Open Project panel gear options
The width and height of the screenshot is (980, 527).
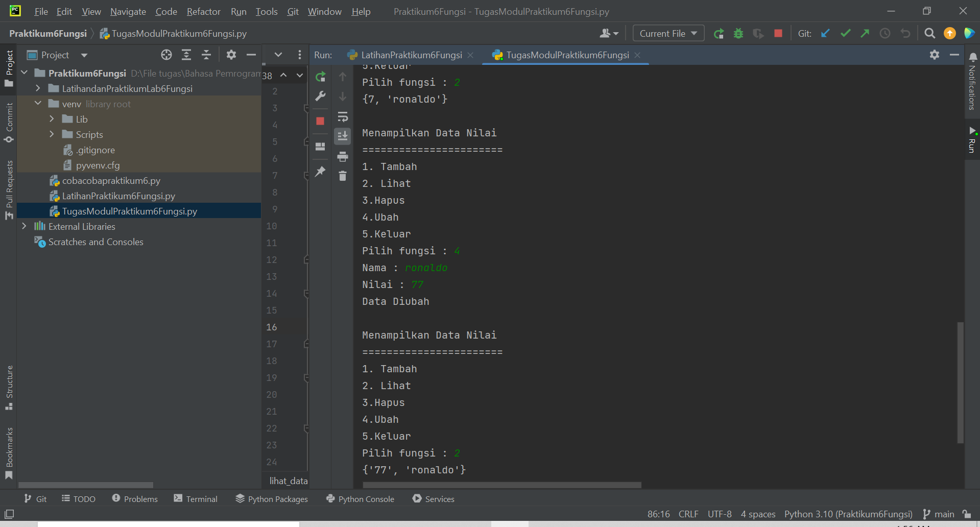click(231, 55)
